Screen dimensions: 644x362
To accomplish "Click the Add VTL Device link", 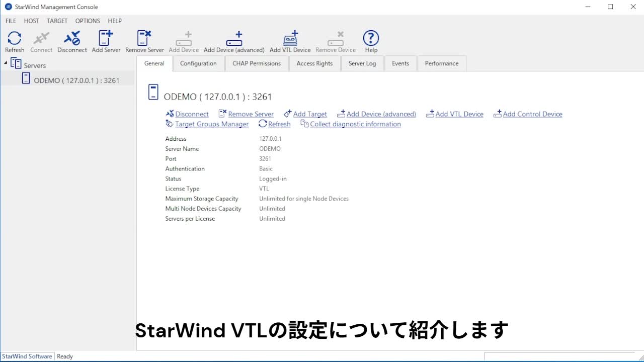I will pyautogui.click(x=459, y=114).
